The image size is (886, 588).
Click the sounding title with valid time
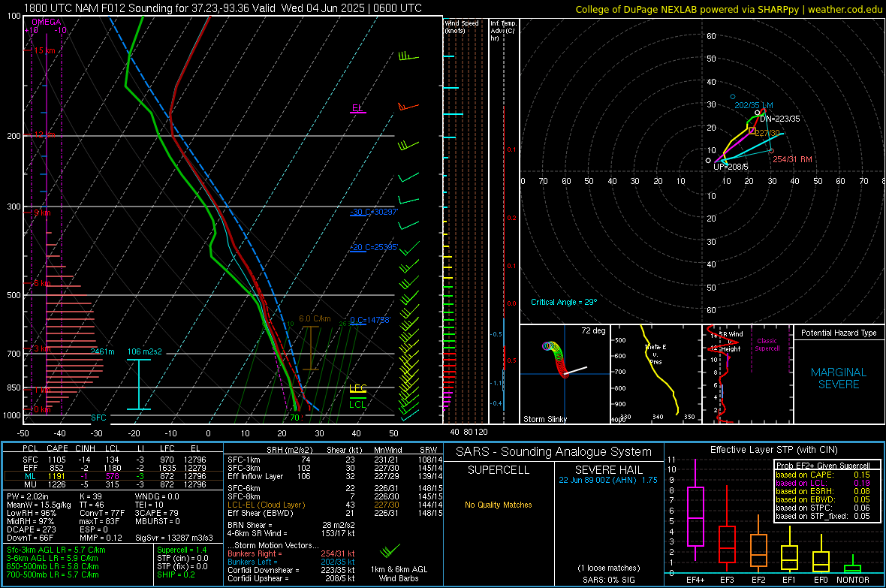coord(223,8)
